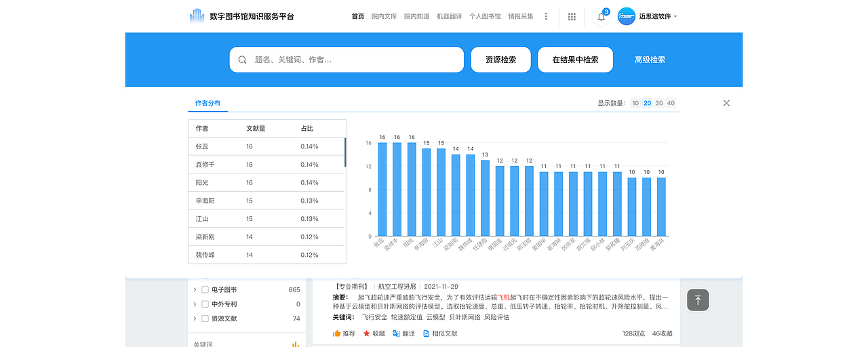This screenshot has height=347, width=868.
Task: Open 个人图书馆 in navigation
Action: (485, 16)
